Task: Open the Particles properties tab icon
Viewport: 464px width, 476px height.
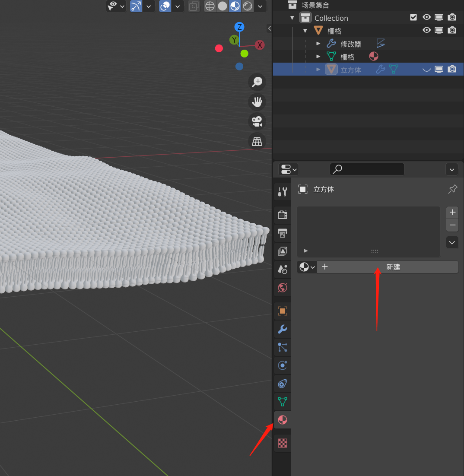Action: (283, 347)
